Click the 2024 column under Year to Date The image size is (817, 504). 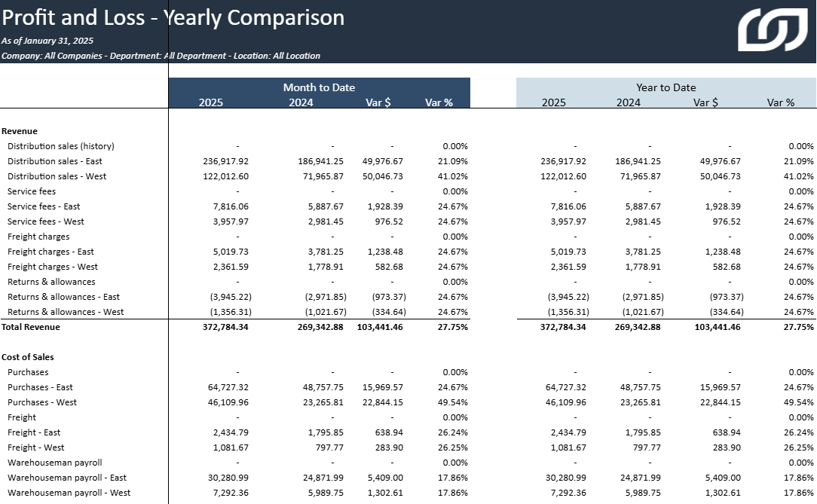click(x=628, y=102)
